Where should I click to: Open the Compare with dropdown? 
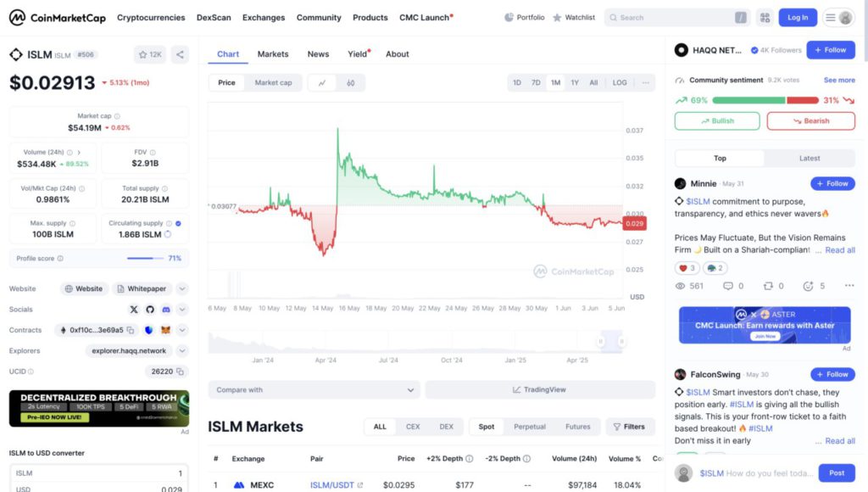click(x=314, y=390)
